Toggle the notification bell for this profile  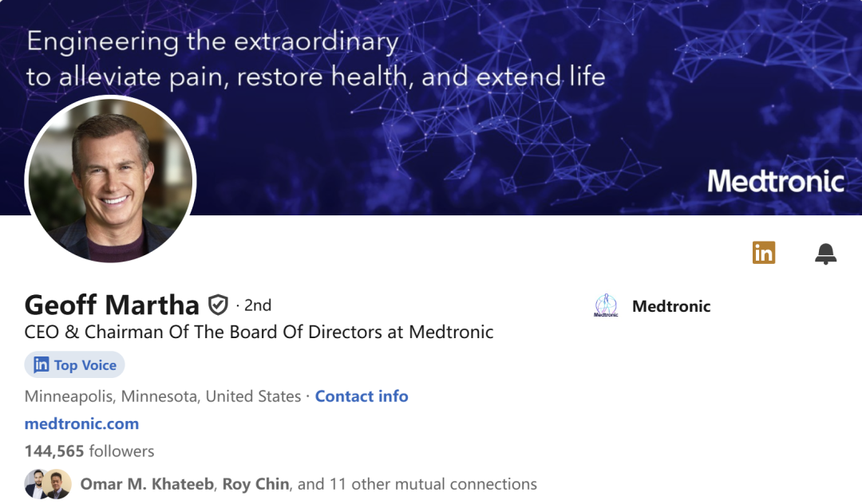coord(825,254)
